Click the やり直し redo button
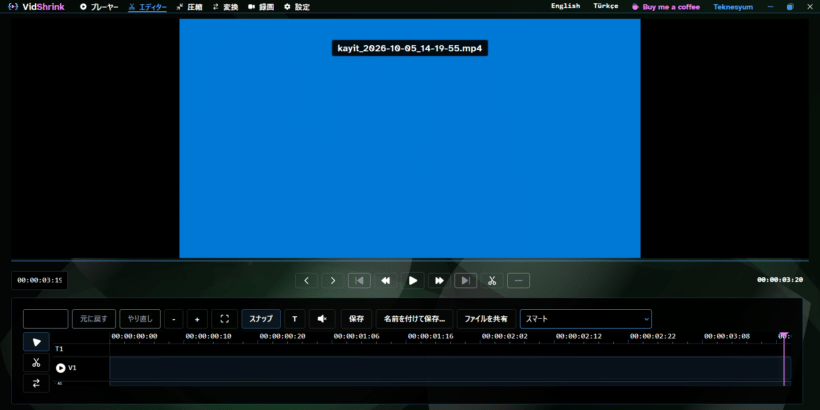This screenshot has height=410, width=820. click(140, 319)
